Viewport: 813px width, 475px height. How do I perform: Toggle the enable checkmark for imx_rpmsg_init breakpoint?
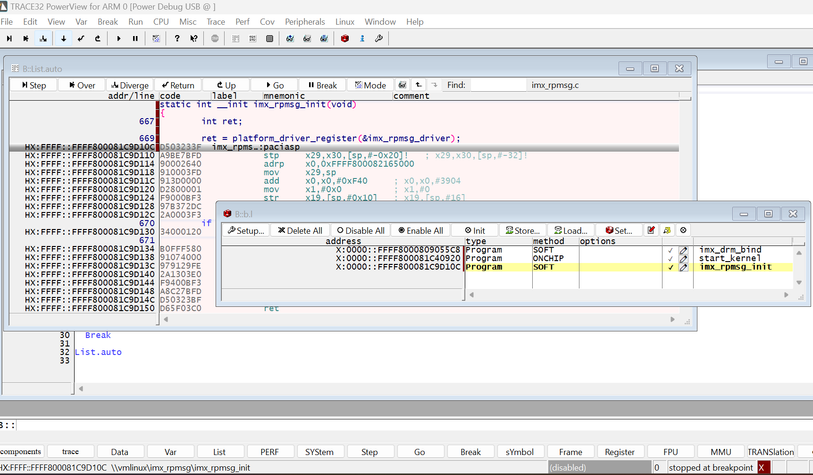click(x=670, y=267)
